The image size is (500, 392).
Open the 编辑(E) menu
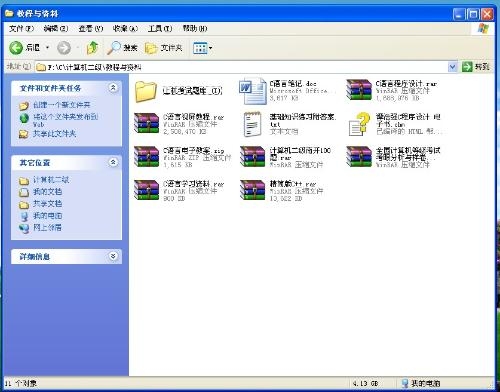tap(56, 29)
